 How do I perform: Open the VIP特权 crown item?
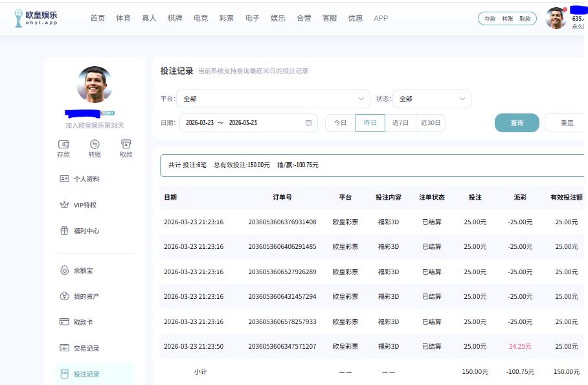pyautogui.click(x=84, y=205)
